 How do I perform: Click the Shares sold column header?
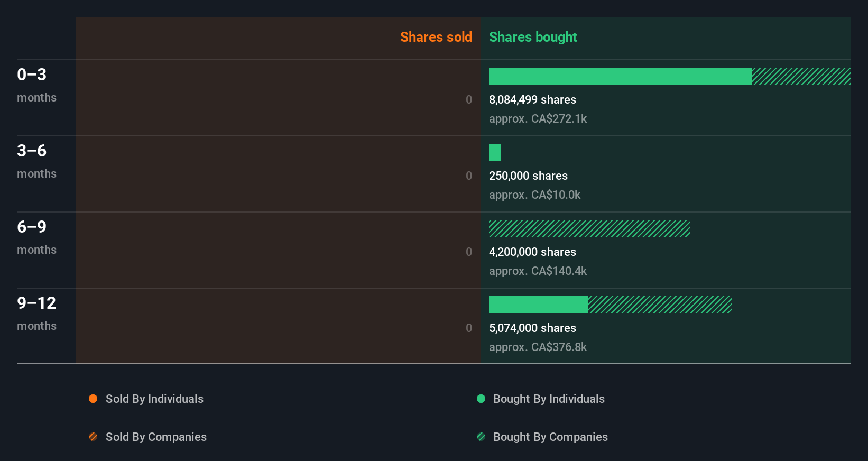pos(436,37)
